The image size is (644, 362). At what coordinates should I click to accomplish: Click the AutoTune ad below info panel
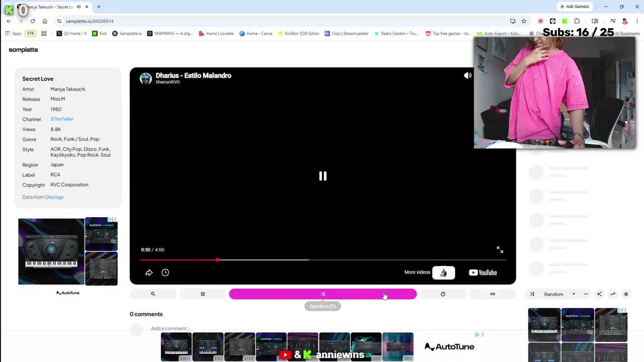pos(68,251)
